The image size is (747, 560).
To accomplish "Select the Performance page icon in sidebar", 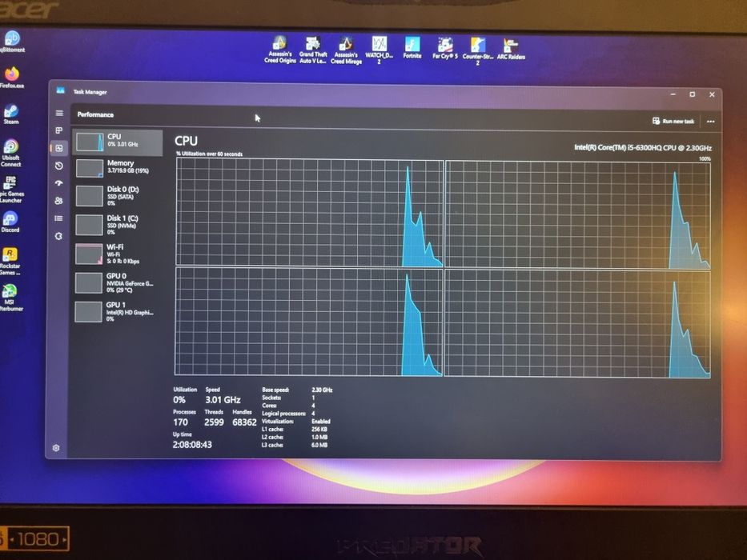I will tap(59, 148).
